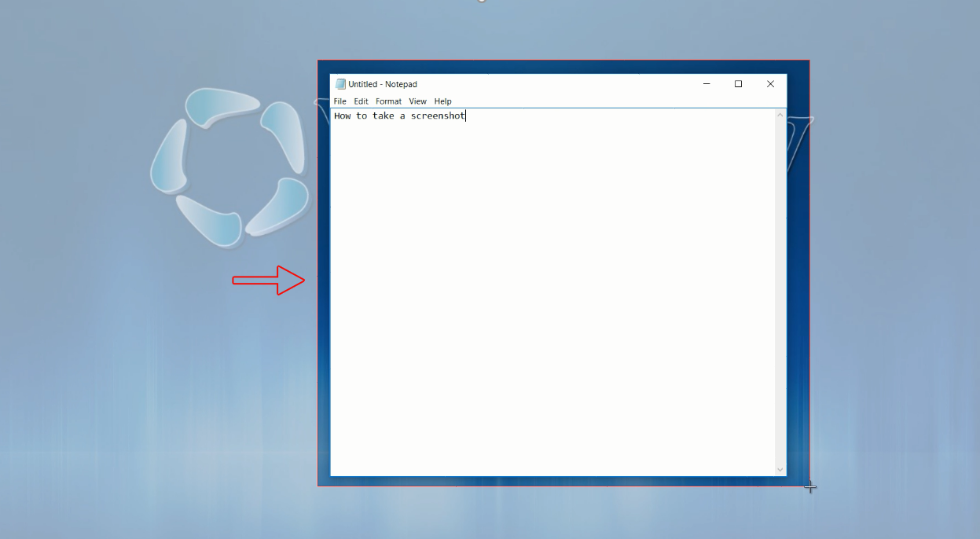Click the vertical scrollbar track in Notepad
980x539 pixels.
coord(780,291)
